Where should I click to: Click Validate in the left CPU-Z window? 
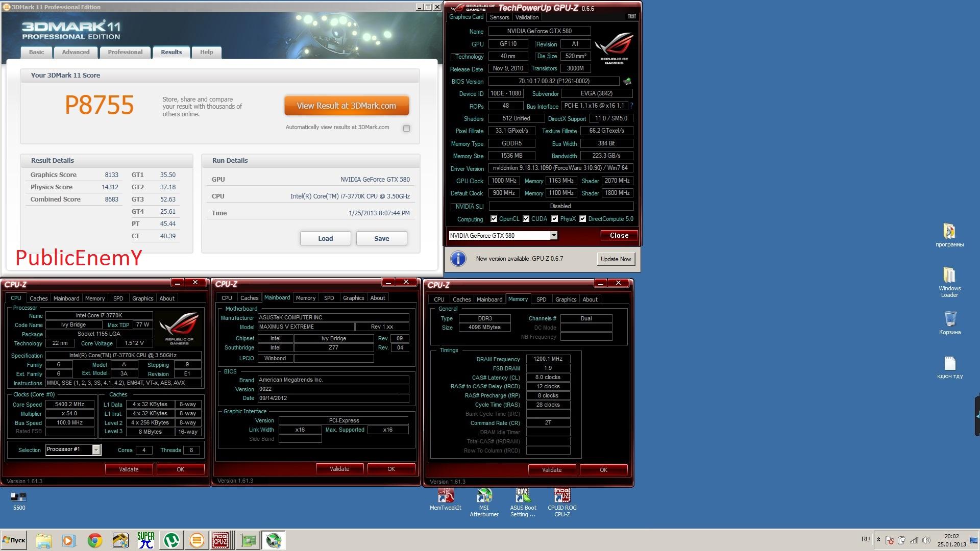click(129, 469)
